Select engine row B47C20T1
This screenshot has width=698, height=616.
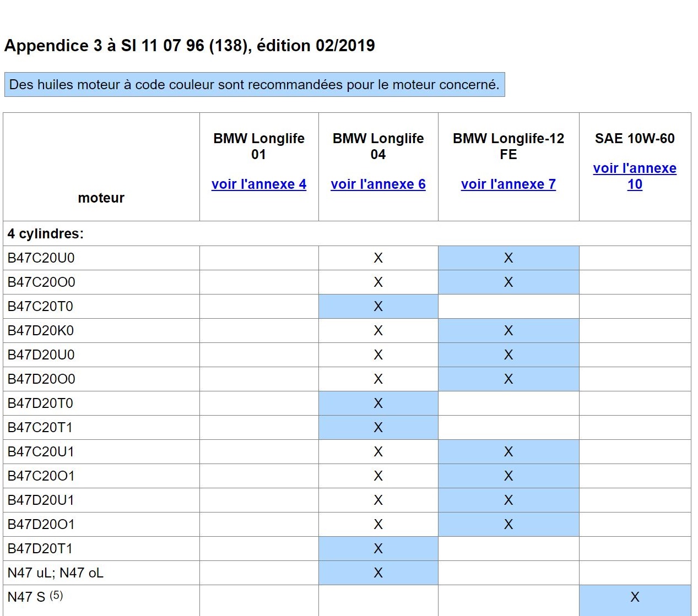click(347, 427)
